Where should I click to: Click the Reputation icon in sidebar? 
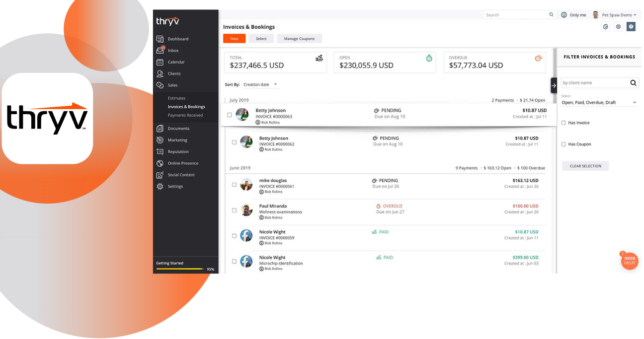point(160,151)
